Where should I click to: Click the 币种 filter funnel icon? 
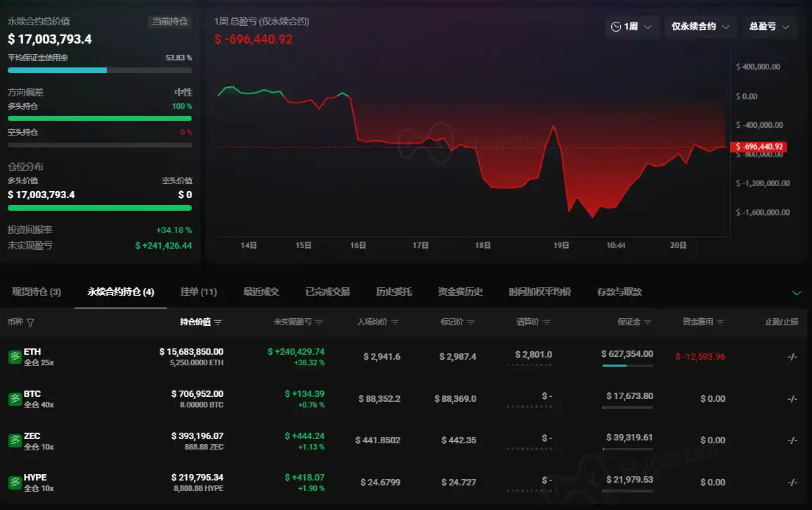[x=30, y=322]
